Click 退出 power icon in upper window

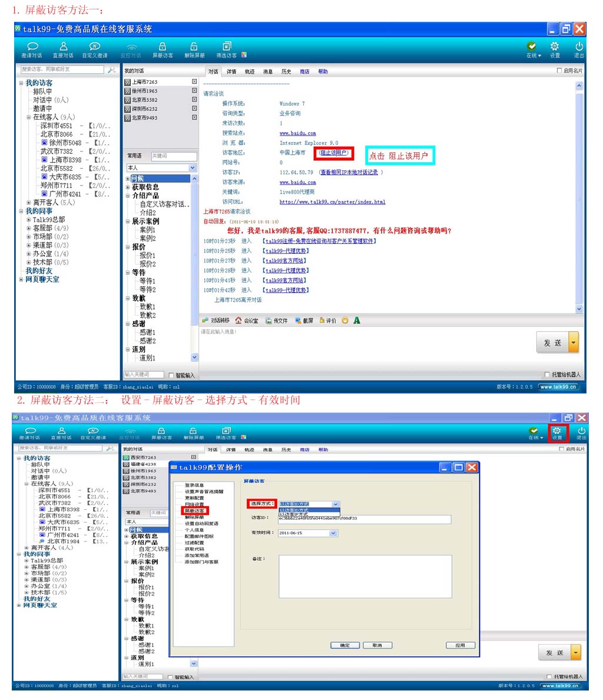point(579,47)
